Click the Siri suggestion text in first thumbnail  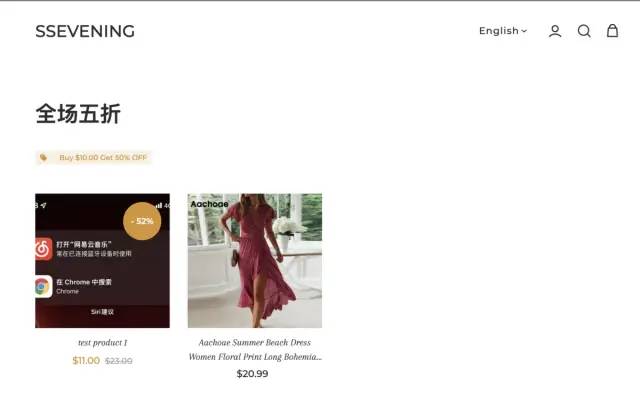[x=102, y=312]
